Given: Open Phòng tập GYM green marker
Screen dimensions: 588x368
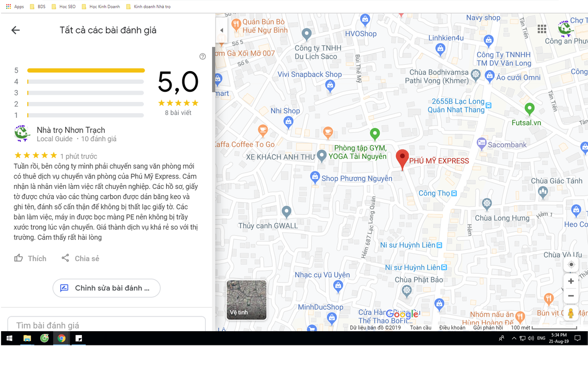Looking at the screenshot, I should 375,133.
